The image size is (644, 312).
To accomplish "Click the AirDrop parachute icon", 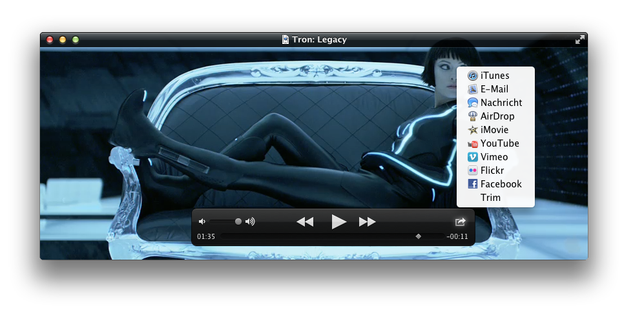I will [473, 116].
